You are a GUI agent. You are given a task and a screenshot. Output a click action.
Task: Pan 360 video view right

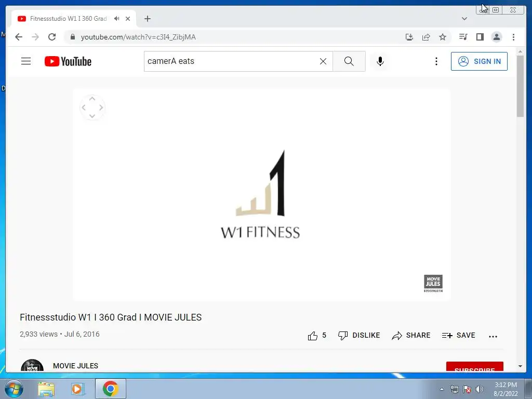[101, 108]
